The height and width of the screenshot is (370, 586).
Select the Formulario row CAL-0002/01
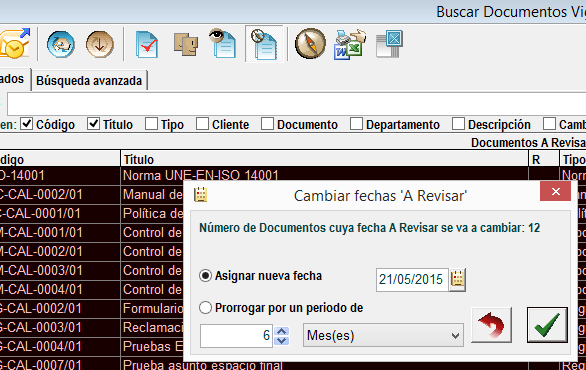92,308
